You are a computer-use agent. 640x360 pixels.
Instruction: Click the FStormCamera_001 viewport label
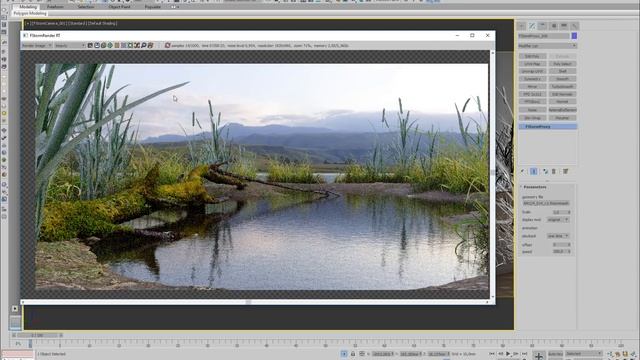49,23
